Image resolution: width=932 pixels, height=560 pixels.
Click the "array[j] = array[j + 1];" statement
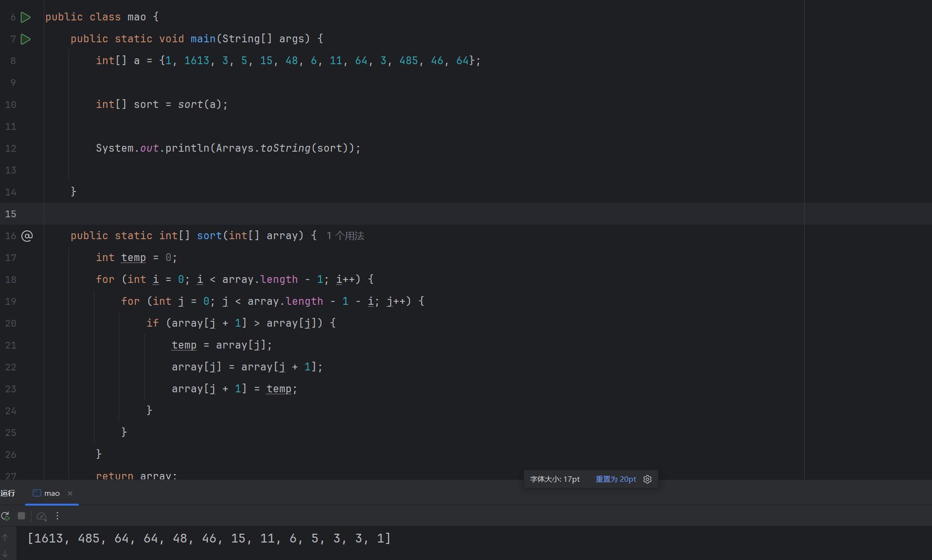pos(247,367)
